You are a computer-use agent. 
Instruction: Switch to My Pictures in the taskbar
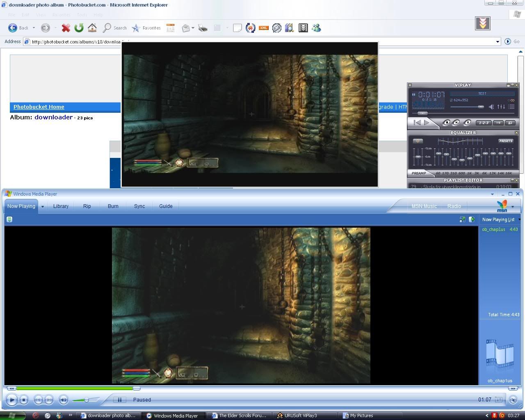coord(361,415)
